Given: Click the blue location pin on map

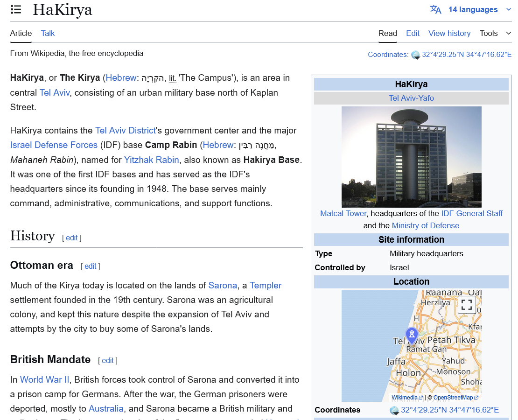Looking at the screenshot, I should tap(412, 335).
